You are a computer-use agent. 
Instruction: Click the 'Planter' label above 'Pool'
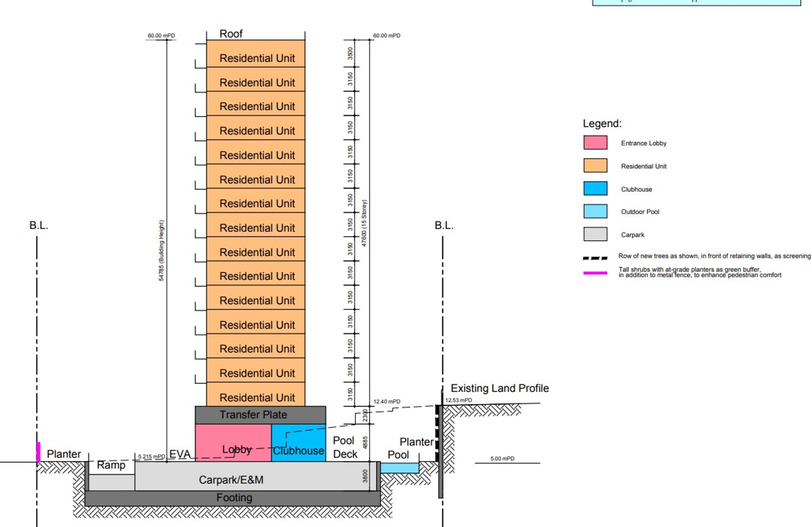click(x=417, y=442)
